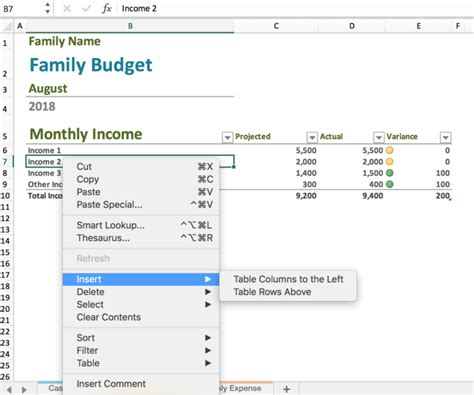This screenshot has height=395, width=474.
Task: Open Paste Special from context menu
Action: pos(141,205)
